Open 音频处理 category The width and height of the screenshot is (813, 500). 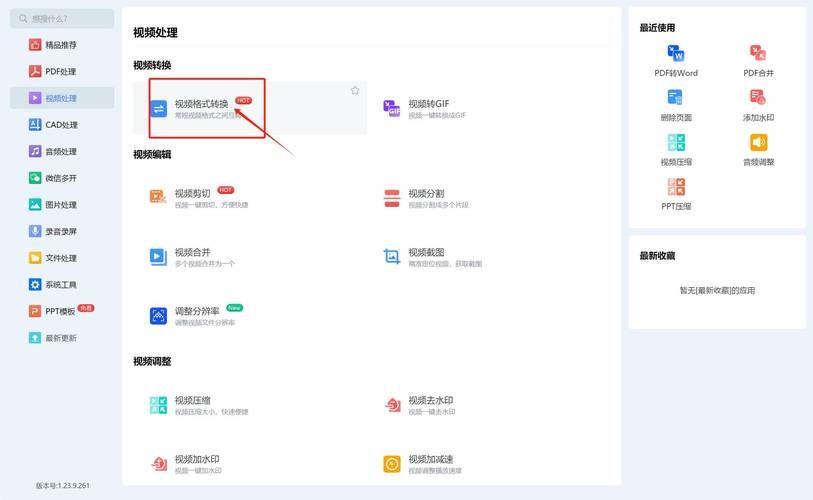(53, 151)
